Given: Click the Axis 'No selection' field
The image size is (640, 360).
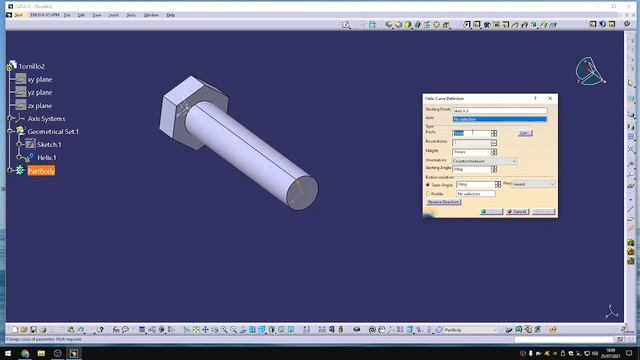Looking at the screenshot, I should [x=500, y=119].
